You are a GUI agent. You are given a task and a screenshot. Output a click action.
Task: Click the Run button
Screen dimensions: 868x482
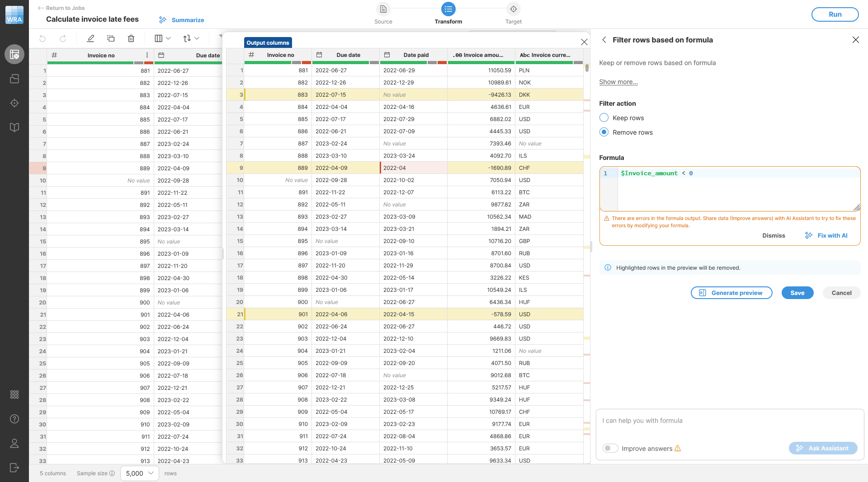click(835, 14)
